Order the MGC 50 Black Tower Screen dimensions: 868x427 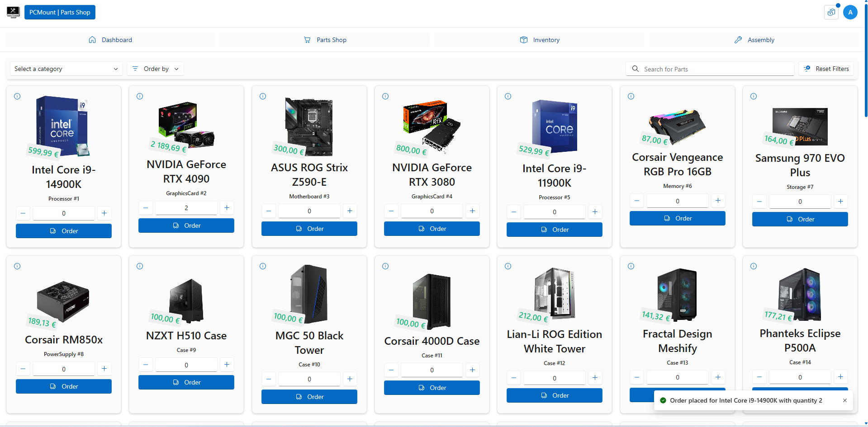[x=309, y=397]
